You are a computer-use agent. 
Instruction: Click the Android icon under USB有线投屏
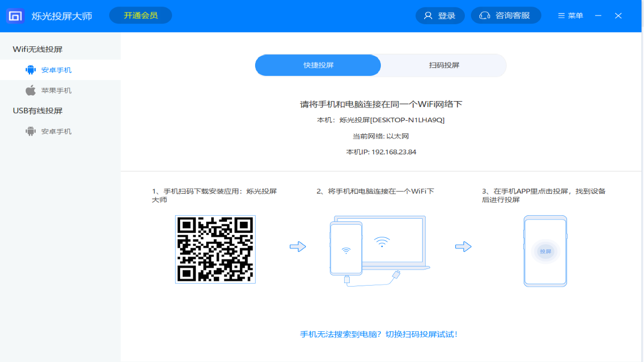[31, 131]
